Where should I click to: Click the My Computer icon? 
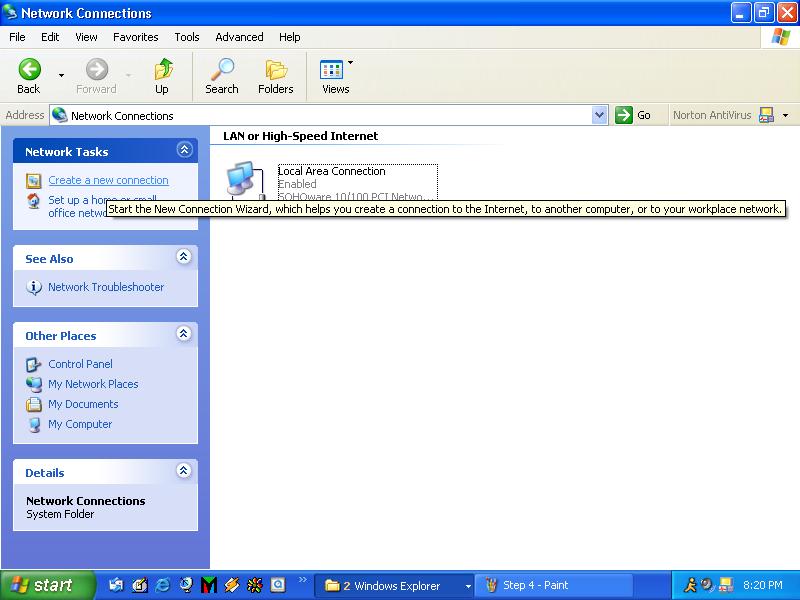click(34, 424)
